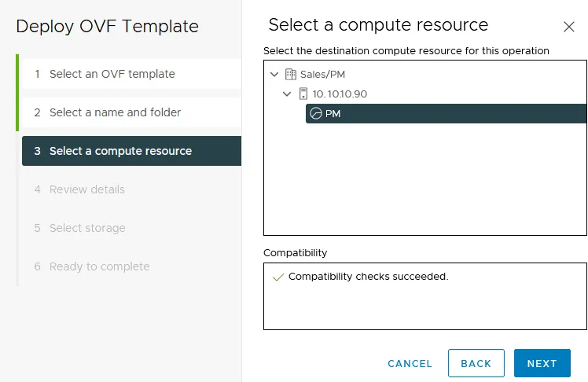The height and width of the screenshot is (382, 588).
Task: Go to step 1 Select an OVF template
Action: tap(112, 74)
